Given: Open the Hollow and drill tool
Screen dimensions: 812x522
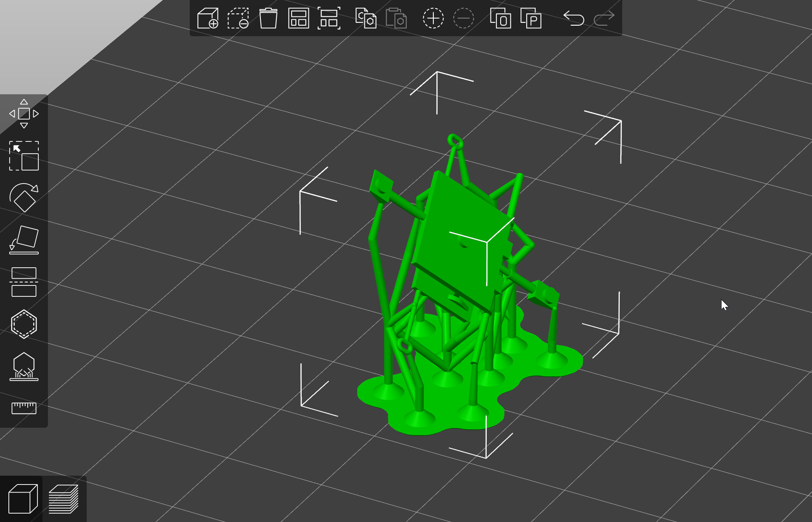Looking at the screenshot, I should 24,324.
